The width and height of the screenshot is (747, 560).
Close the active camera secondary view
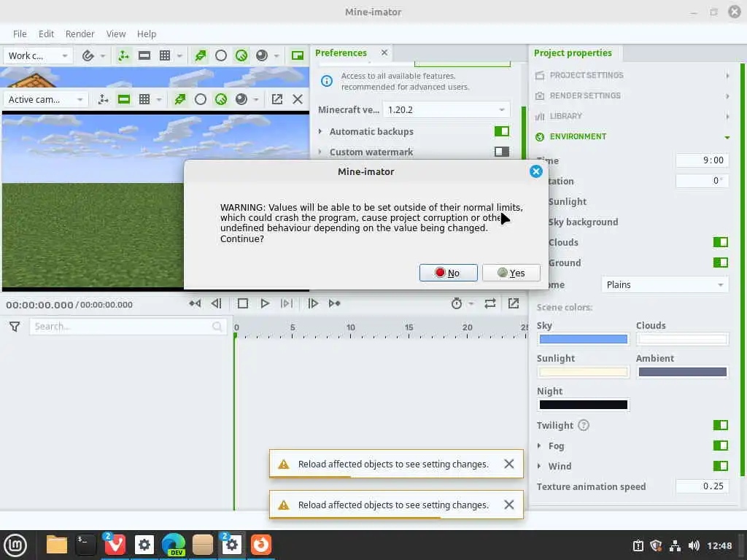pyautogui.click(x=298, y=99)
